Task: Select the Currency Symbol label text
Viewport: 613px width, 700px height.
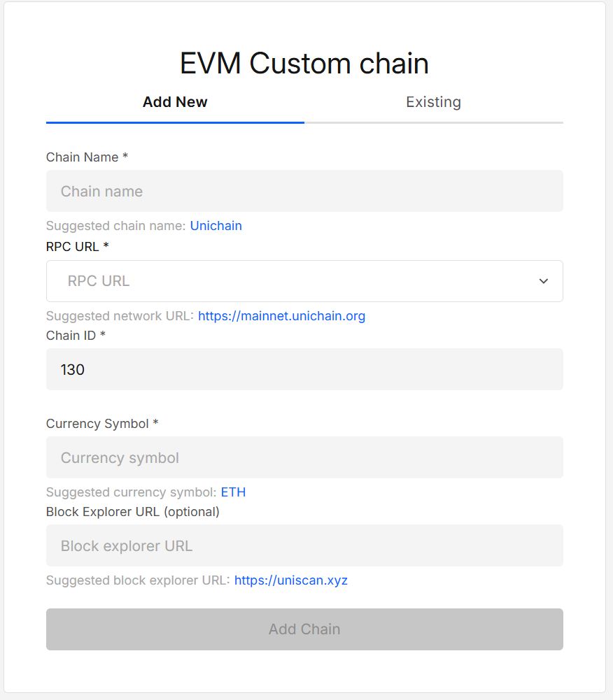Action: coord(100,424)
